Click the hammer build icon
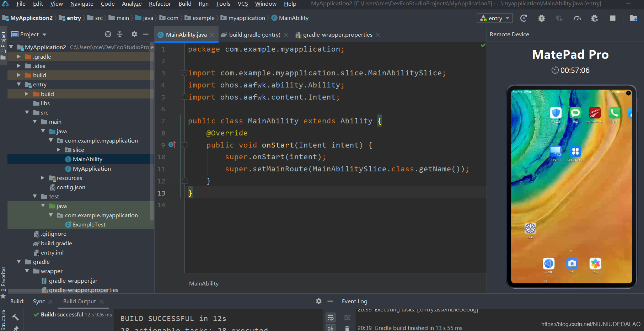The height and width of the screenshot is (331, 644). tap(15, 317)
